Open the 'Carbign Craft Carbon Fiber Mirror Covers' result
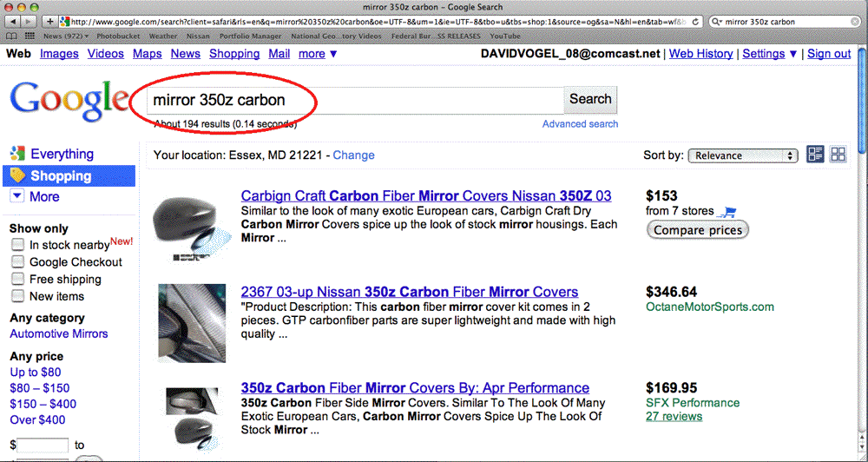Image resolution: width=868 pixels, height=462 pixels. tap(426, 196)
